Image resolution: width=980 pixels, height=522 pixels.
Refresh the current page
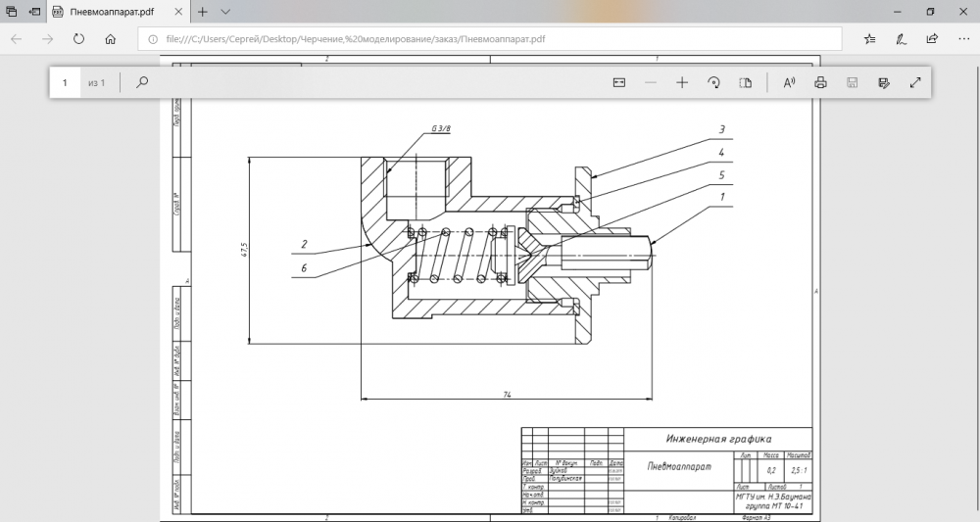pos(78,39)
